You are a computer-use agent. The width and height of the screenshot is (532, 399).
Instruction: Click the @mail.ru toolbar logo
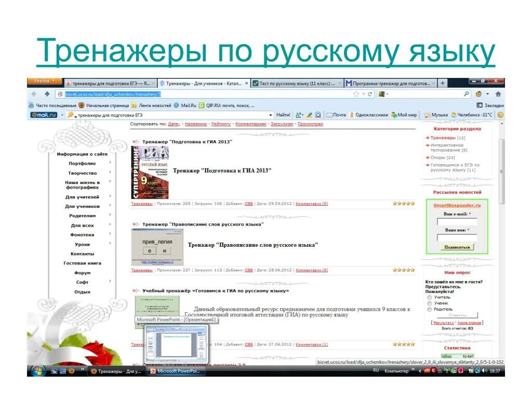point(44,115)
